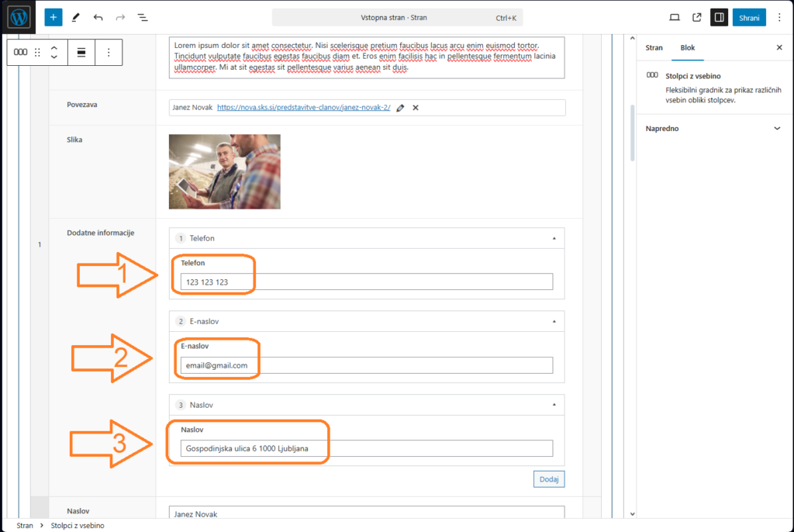Edit the Janez Novak link pencil icon

click(x=400, y=108)
